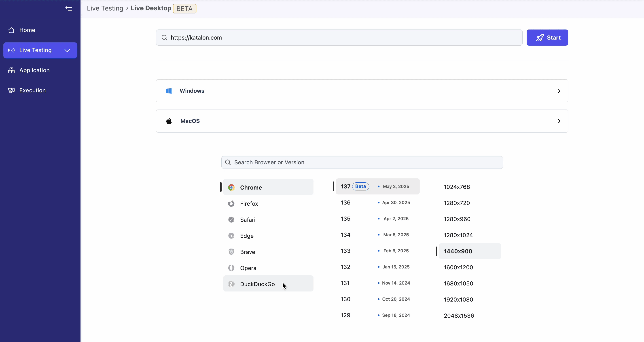Select the Windows operating system
This screenshot has width=644, height=342.
click(362, 91)
